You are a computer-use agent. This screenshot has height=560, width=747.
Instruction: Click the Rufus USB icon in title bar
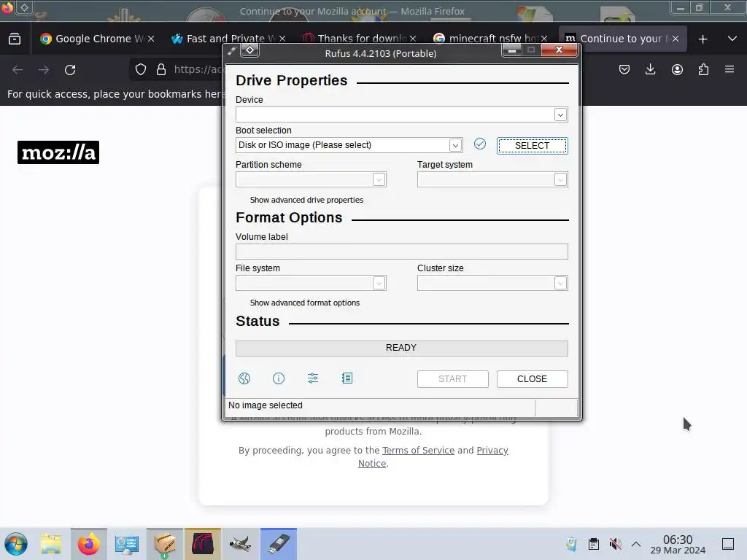coord(231,50)
